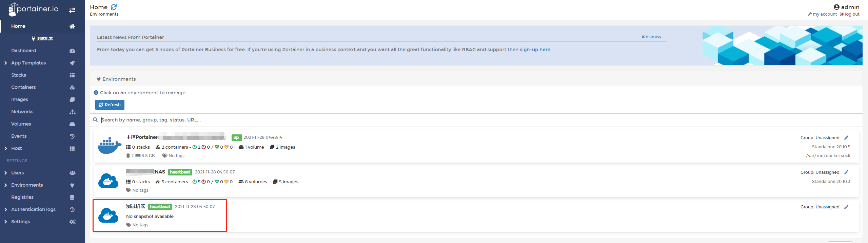868x243 pixels.
Task: Click the Docker whale icon of 主控Portainer
Action: (x=109, y=146)
